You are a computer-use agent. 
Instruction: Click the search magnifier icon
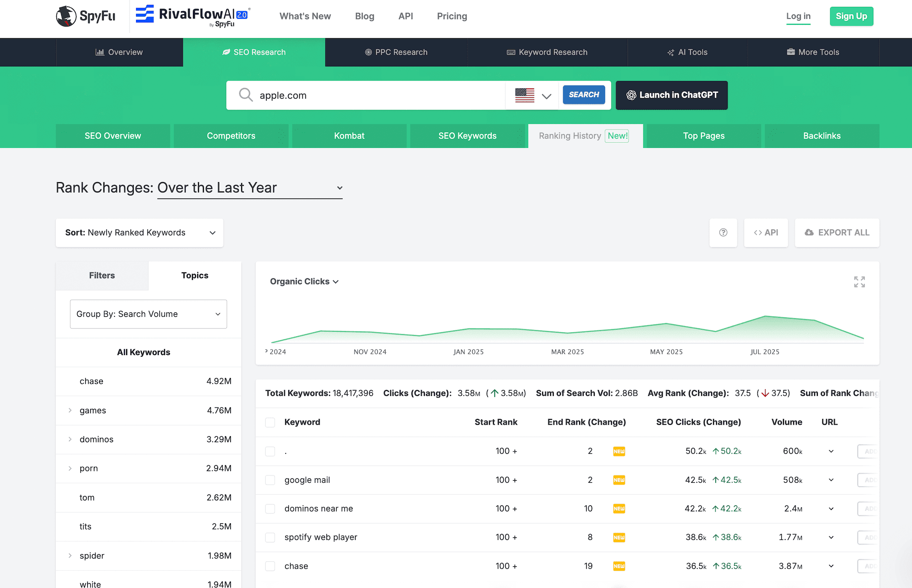coord(246,95)
